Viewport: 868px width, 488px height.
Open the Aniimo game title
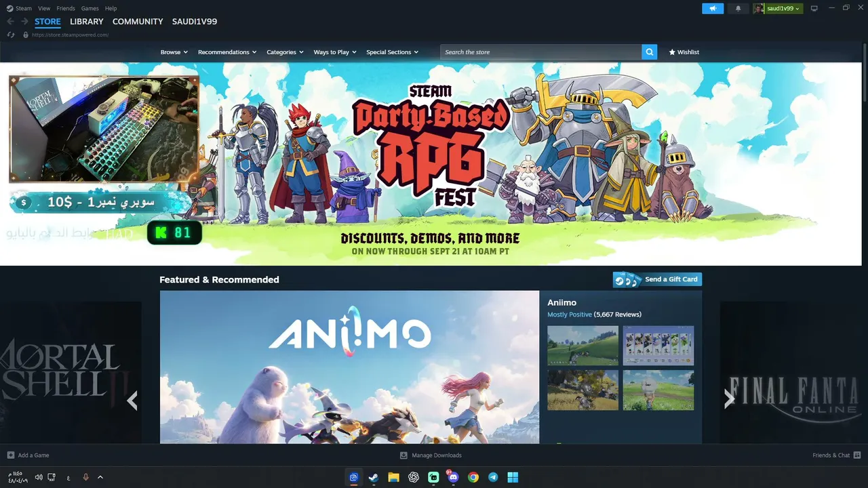562,302
